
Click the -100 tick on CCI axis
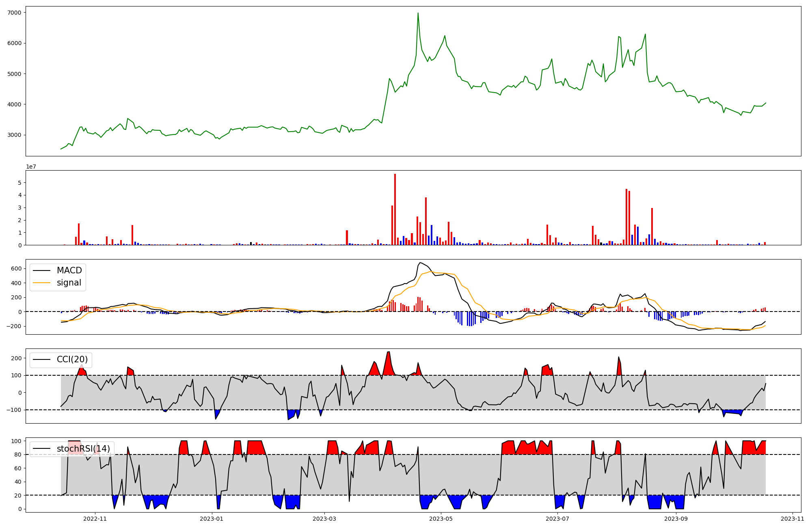tap(14, 410)
